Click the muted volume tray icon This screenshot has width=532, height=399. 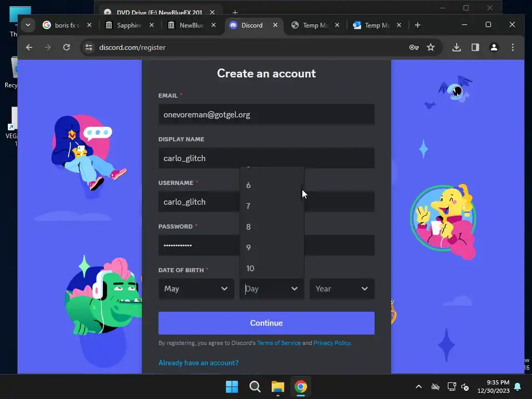pos(465,387)
